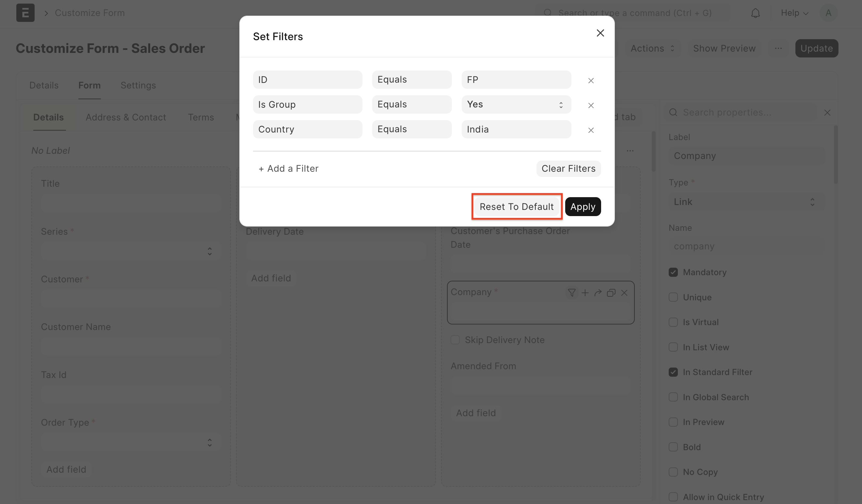Click the filter icon on Company field
Image resolution: width=862 pixels, height=504 pixels.
point(571,293)
